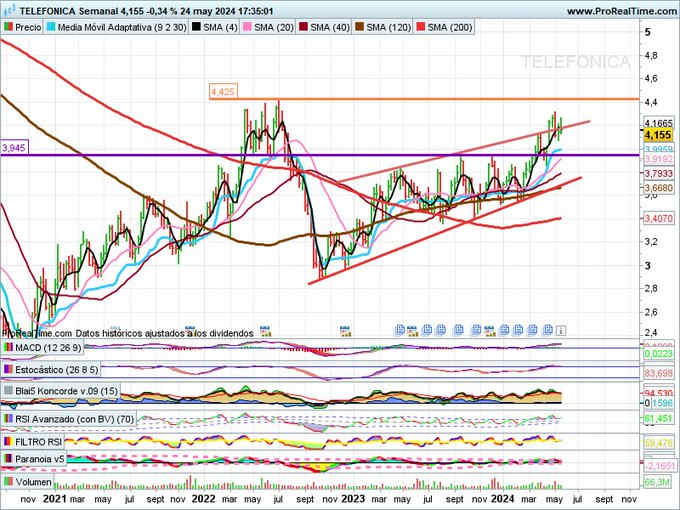
Task: Click the pink SMA (20) color swatch
Action: 247,27
